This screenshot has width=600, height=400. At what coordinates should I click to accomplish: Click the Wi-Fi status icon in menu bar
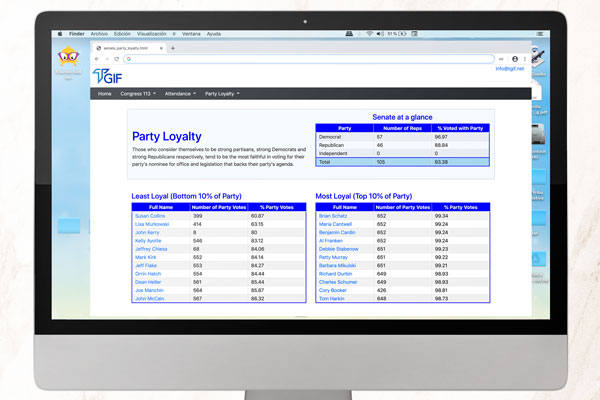point(369,33)
